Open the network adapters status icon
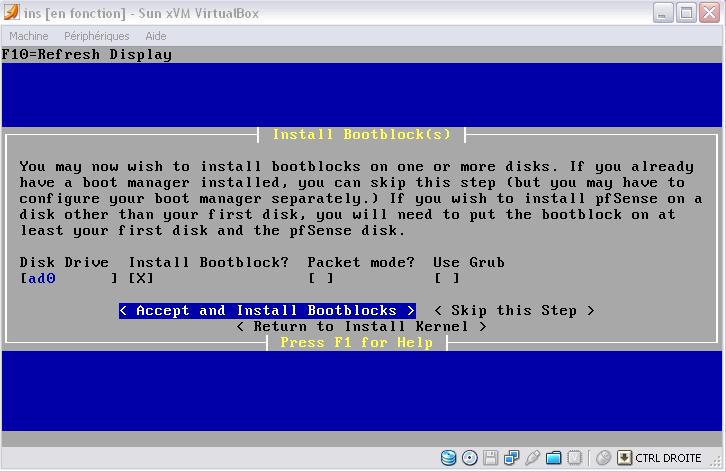The width and height of the screenshot is (726, 472). 511,458
